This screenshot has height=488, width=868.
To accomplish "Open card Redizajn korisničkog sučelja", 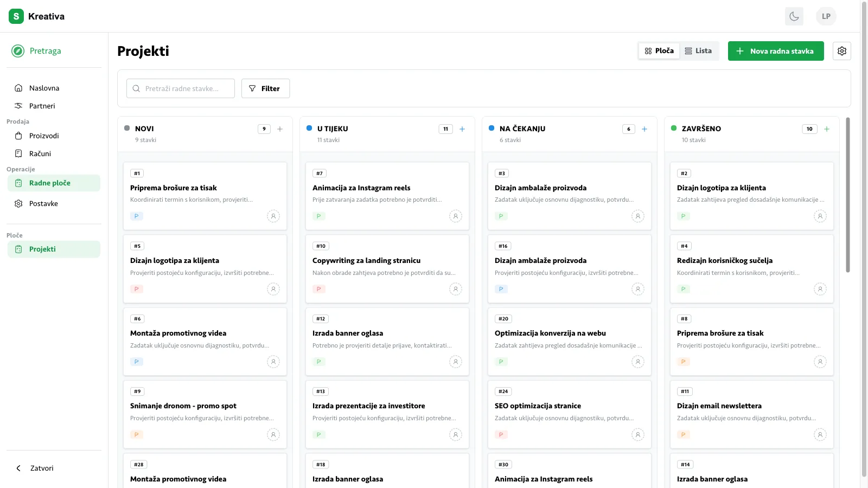I will 752,268.
